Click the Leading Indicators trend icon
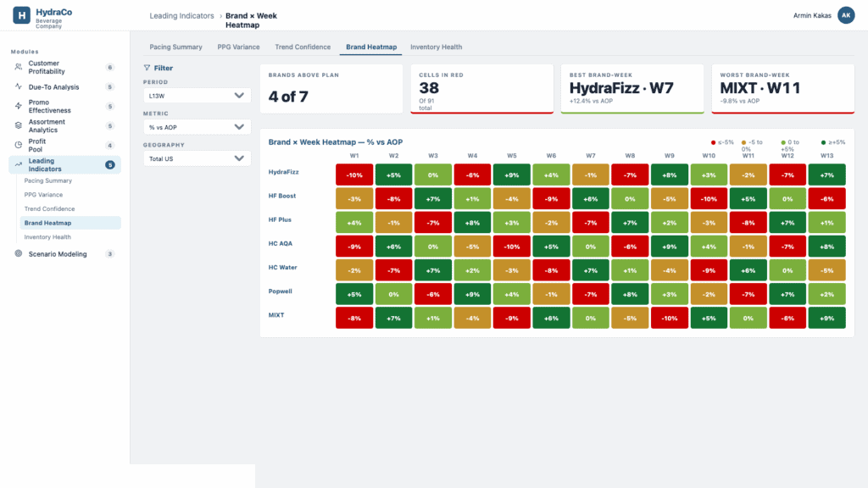The height and width of the screenshot is (488, 868). [19, 164]
